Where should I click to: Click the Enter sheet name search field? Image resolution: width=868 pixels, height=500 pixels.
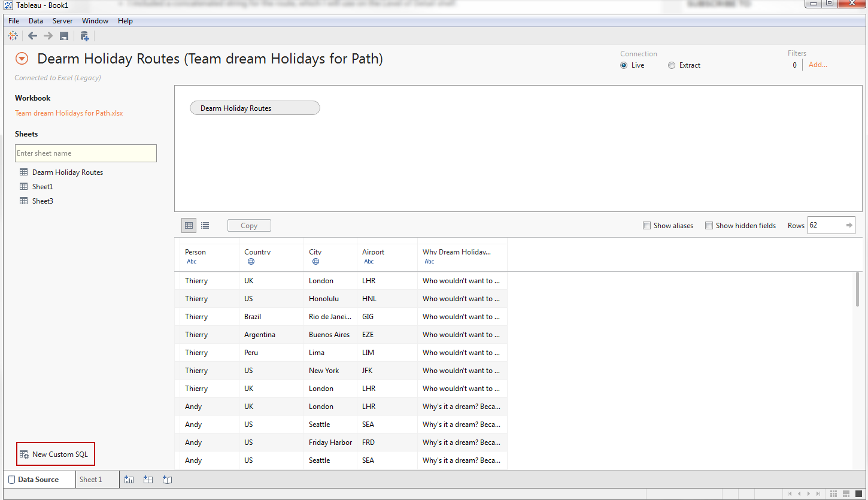[86, 153]
